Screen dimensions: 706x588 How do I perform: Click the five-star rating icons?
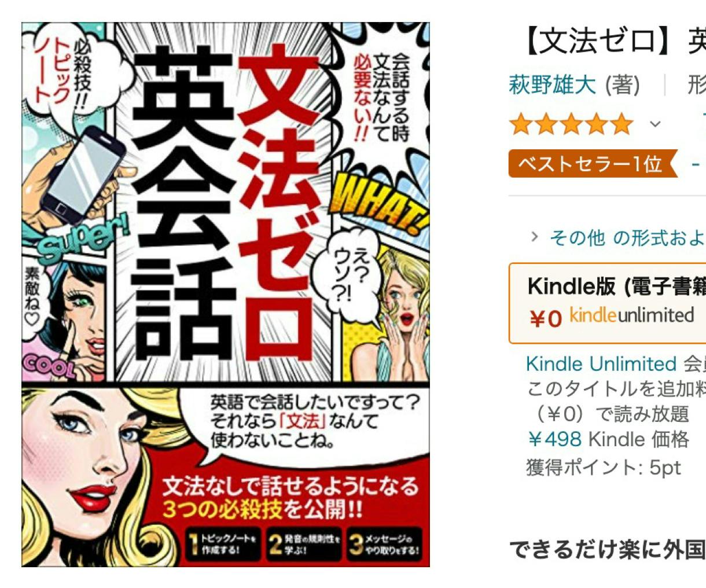point(571,124)
